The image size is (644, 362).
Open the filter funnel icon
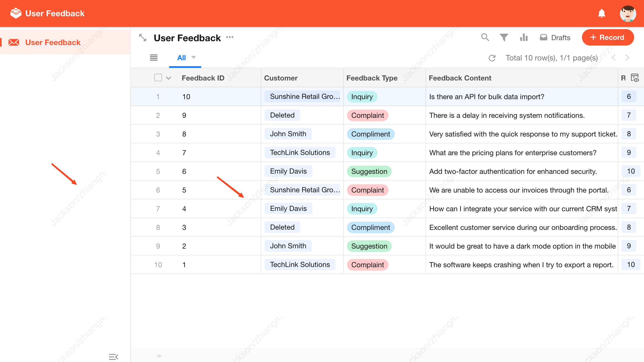[x=504, y=37]
